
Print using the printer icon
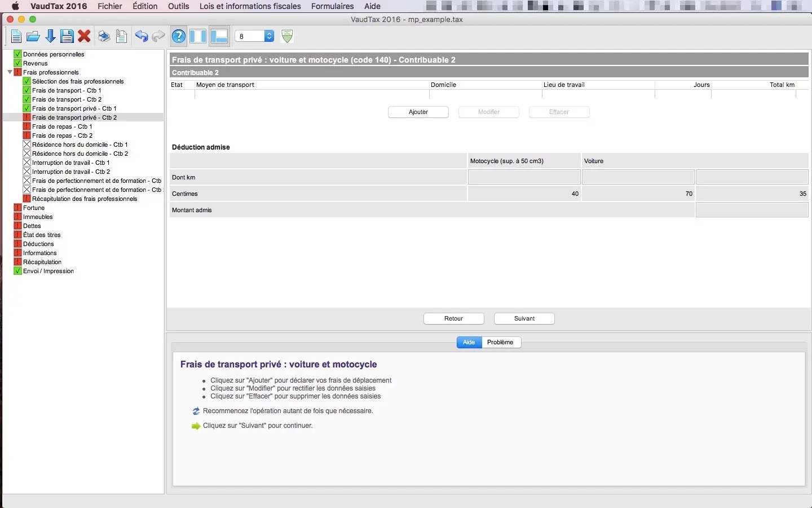(x=104, y=37)
